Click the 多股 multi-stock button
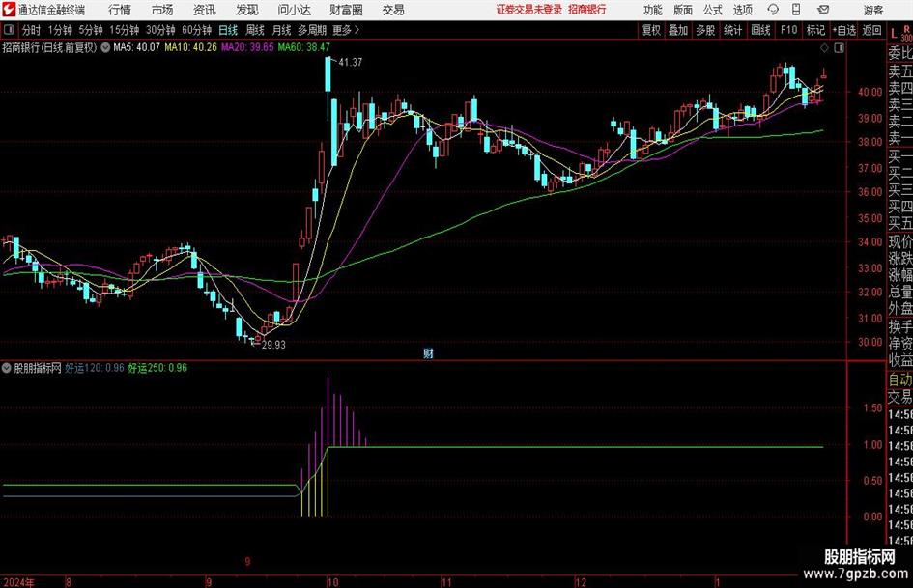The image size is (913, 588). click(x=705, y=30)
